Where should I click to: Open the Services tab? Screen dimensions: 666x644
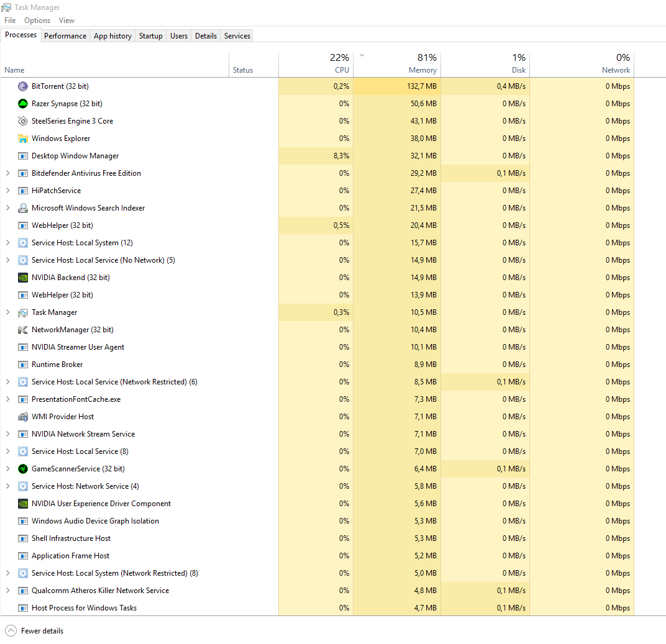(237, 36)
